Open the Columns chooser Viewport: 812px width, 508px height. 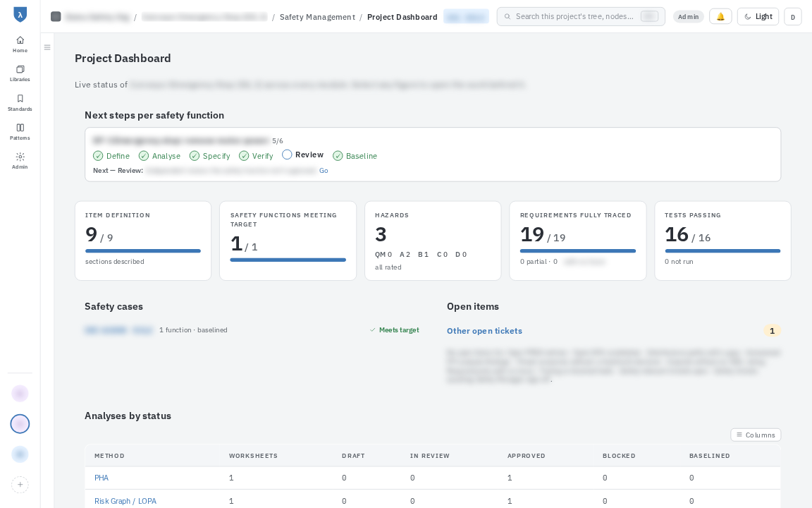click(x=756, y=435)
